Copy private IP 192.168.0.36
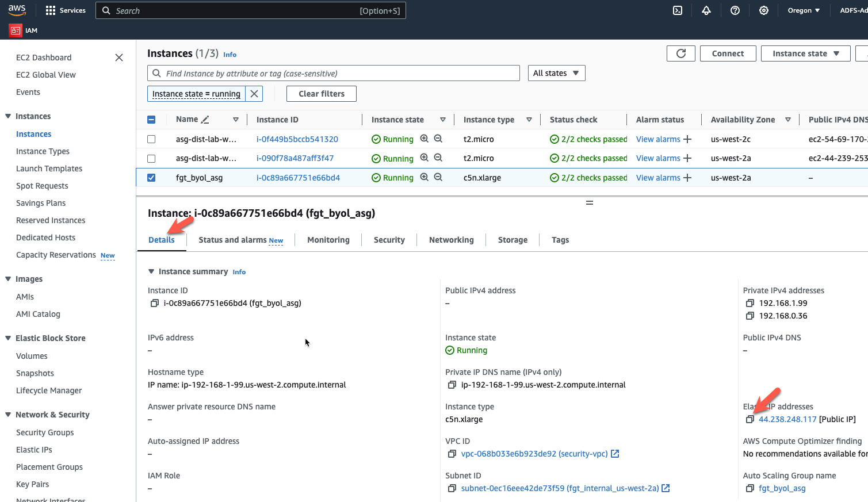Screen dimensions: 868x502 click(x=750, y=316)
